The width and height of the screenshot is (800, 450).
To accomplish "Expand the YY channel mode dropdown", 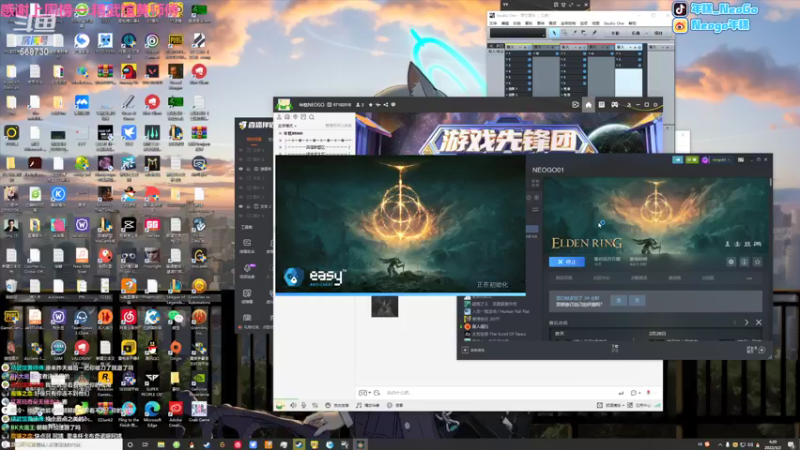I will pyautogui.click(x=287, y=126).
